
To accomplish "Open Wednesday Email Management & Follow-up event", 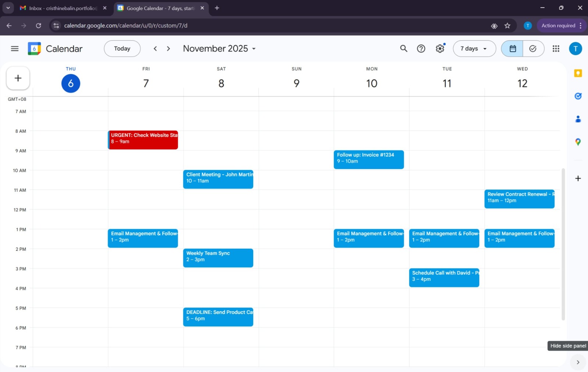I will pyautogui.click(x=519, y=238).
